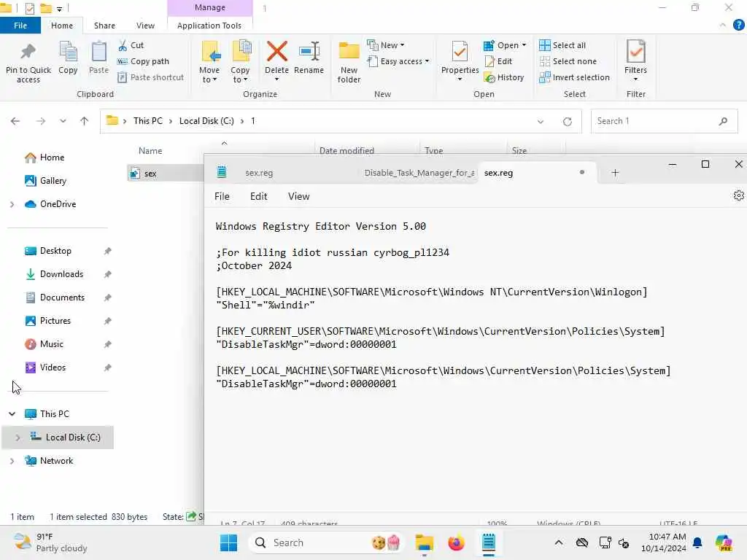The height and width of the screenshot is (560, 747).
Task: Open Notepad File menu
Action: coord(222,196)
